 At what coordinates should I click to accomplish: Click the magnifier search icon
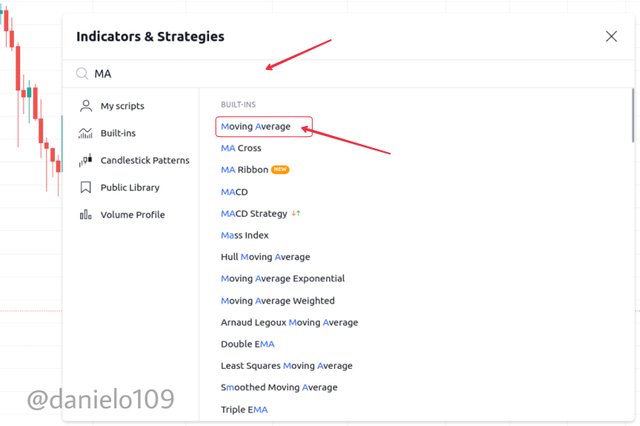click(x=82, y=73)
